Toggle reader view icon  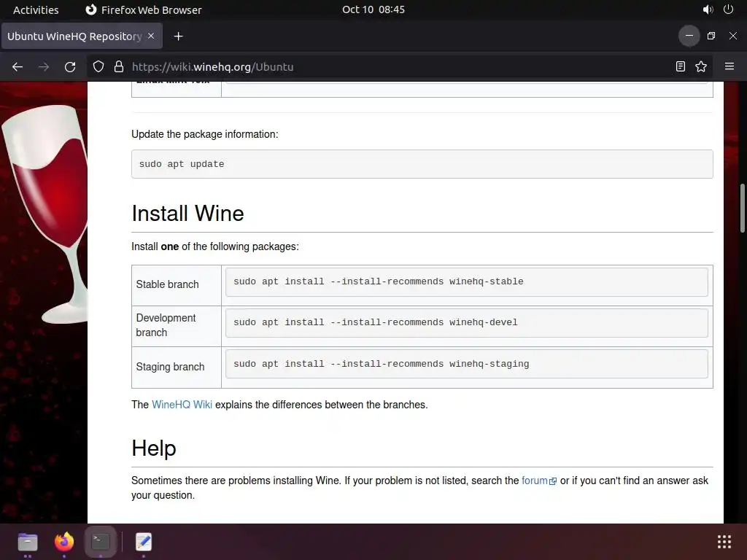coord(681,66)
